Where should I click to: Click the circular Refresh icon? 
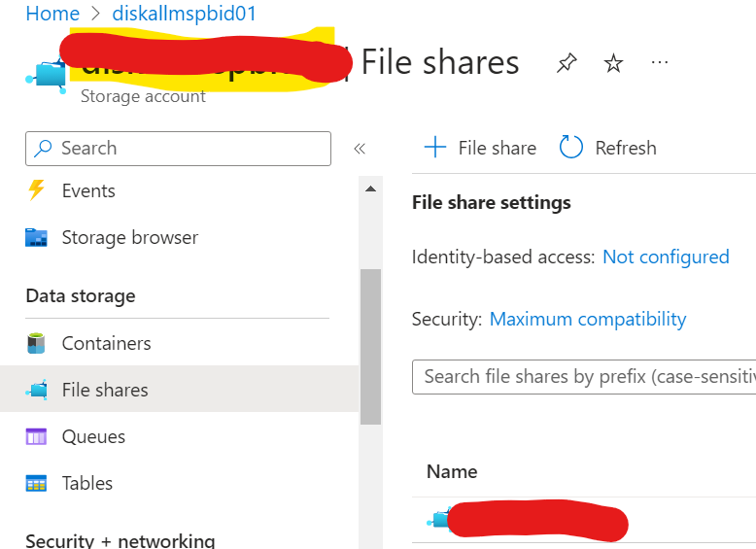tap(570, 147)
